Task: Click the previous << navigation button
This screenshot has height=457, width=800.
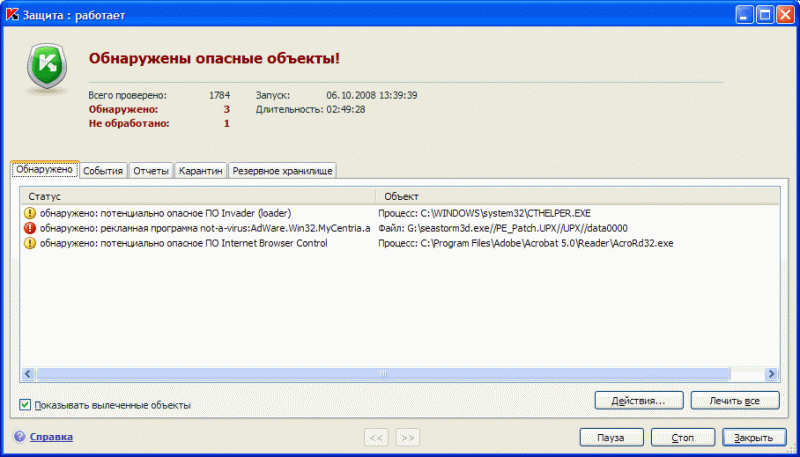Action: [376, 438]
